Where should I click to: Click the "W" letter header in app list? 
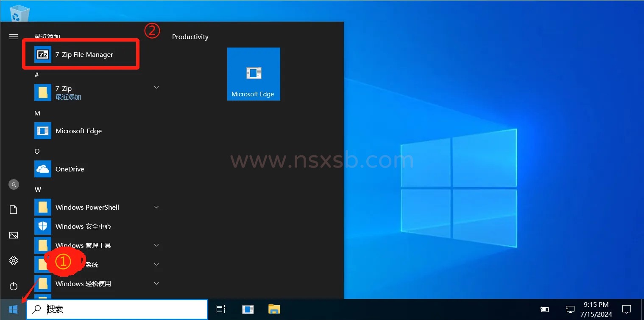click(38, 189)
